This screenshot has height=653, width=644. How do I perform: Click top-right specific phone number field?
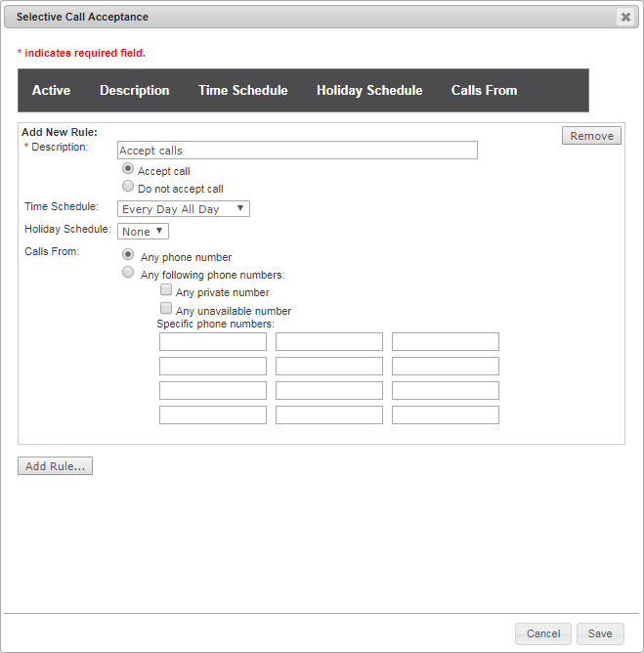[x=446, y=342]
